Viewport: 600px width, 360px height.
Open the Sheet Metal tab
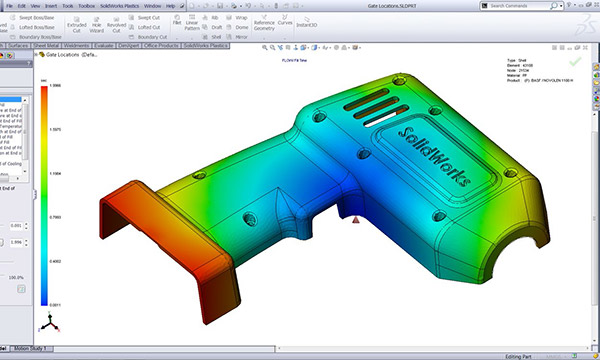point(46,46)
